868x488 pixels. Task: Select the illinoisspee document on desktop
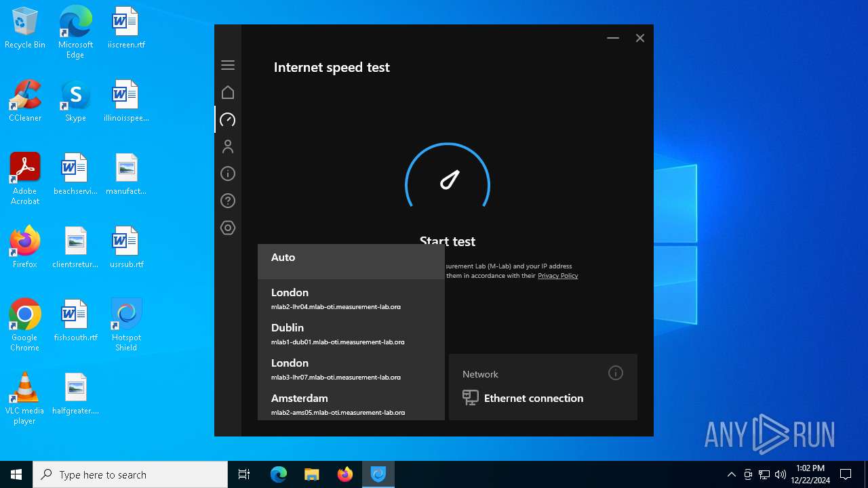(x=126, y=102)
